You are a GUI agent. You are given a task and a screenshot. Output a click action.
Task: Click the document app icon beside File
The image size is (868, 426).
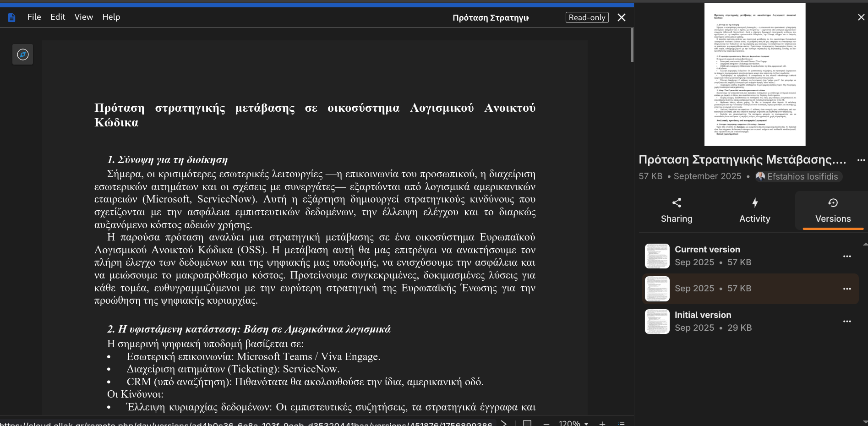[x=12, y=17]
